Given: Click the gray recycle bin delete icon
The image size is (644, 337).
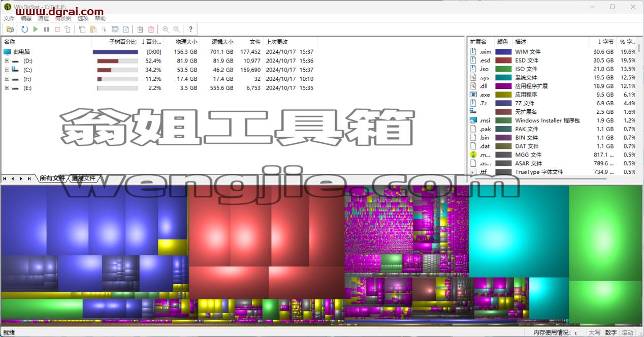Looking at the screenshot, I should [140, 29].
